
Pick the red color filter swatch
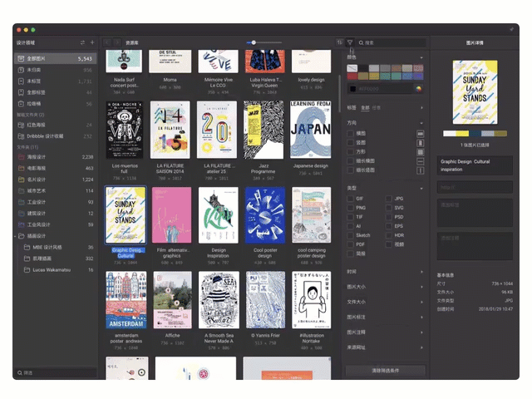point(352,76)
